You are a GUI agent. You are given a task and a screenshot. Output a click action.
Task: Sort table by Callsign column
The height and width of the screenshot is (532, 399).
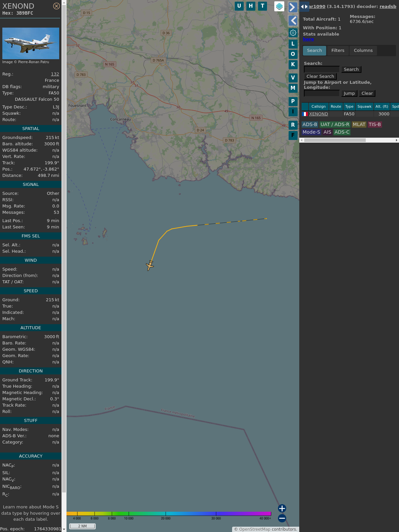(x=319, y=106)
